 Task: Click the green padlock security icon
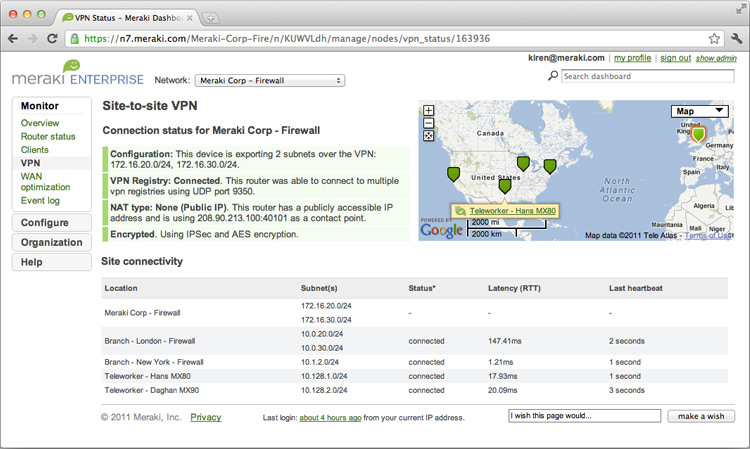click(x=75, y=39)
